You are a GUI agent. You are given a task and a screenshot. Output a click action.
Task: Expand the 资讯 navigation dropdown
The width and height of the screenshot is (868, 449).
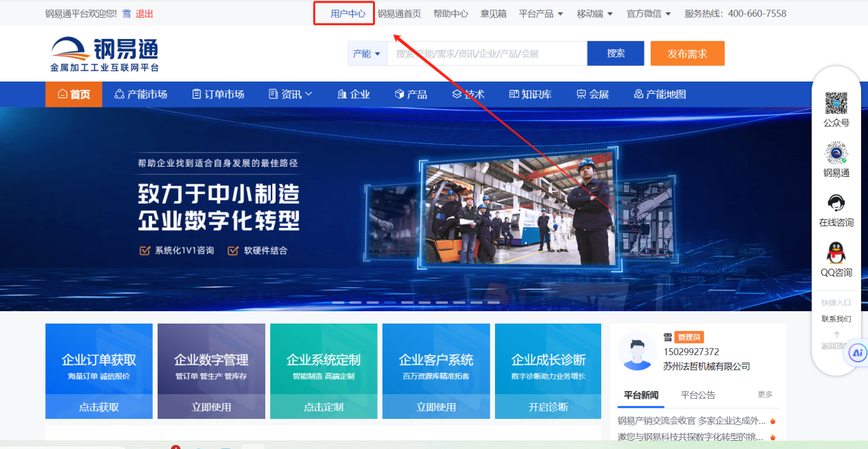pyautogui.click(x=291, y=95)
